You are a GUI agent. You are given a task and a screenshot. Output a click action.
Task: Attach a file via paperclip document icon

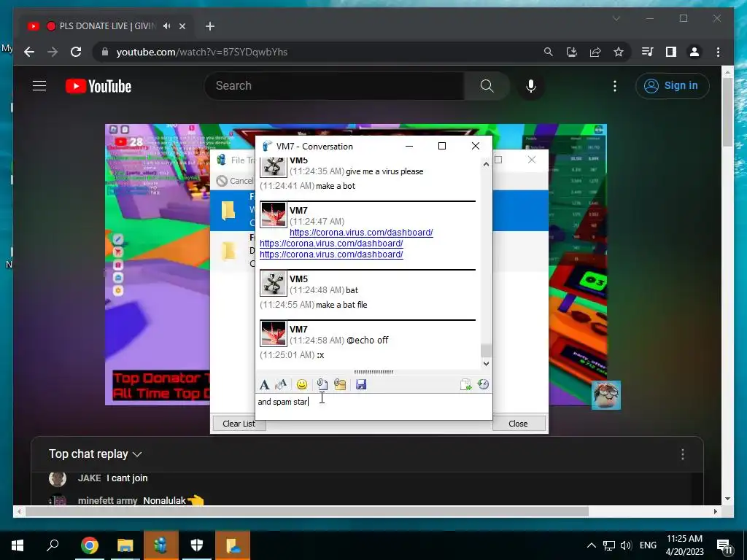(322, 384)
